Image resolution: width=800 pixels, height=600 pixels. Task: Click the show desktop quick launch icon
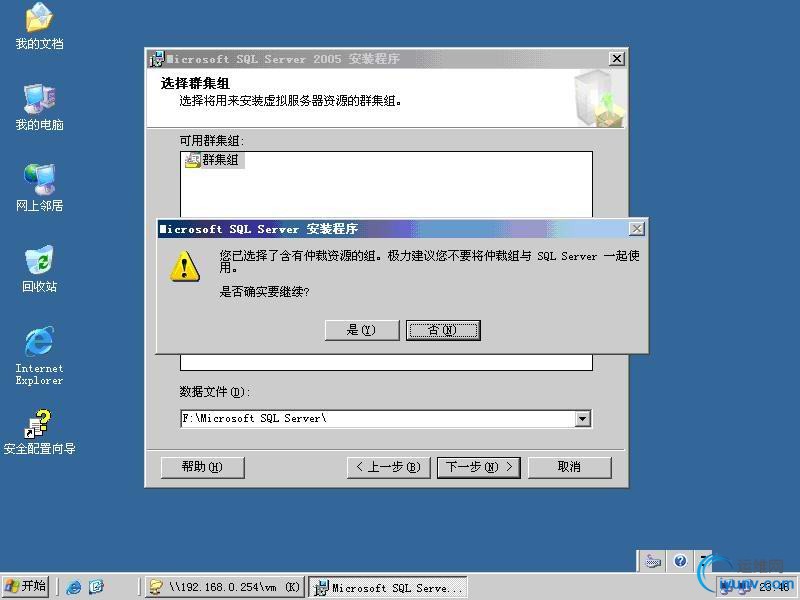click(96, 587)
